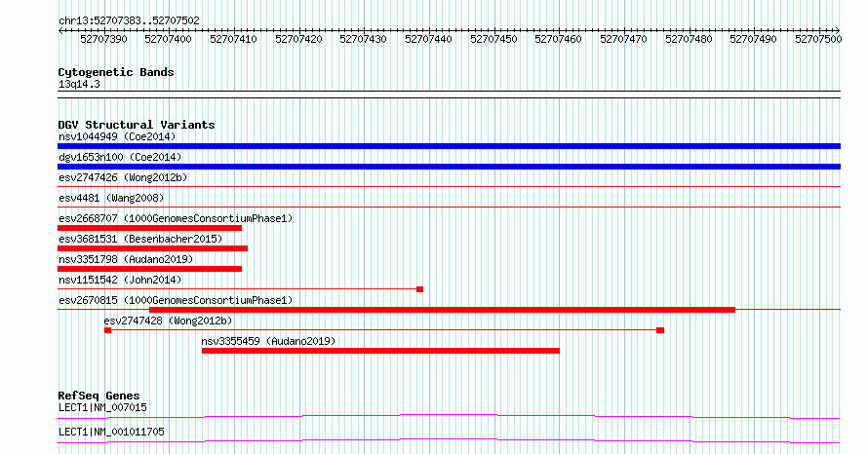Open gene LECT1|NM_001011705 label
868x454 pixels.
tap(111, 432)
